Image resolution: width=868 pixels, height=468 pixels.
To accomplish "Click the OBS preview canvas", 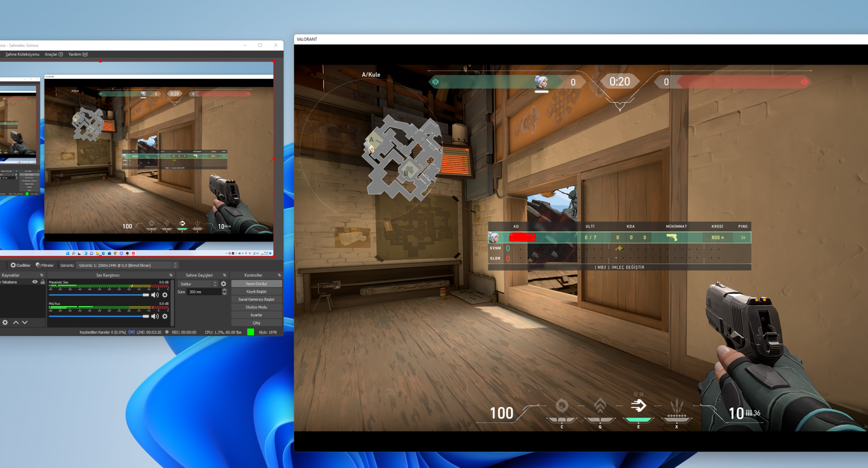I will [137, 159].
